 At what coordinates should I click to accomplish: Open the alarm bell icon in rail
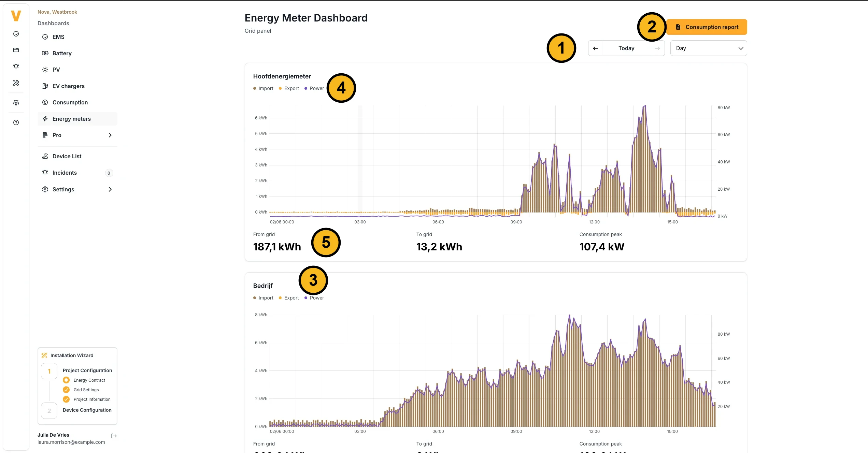pos(16,67)
